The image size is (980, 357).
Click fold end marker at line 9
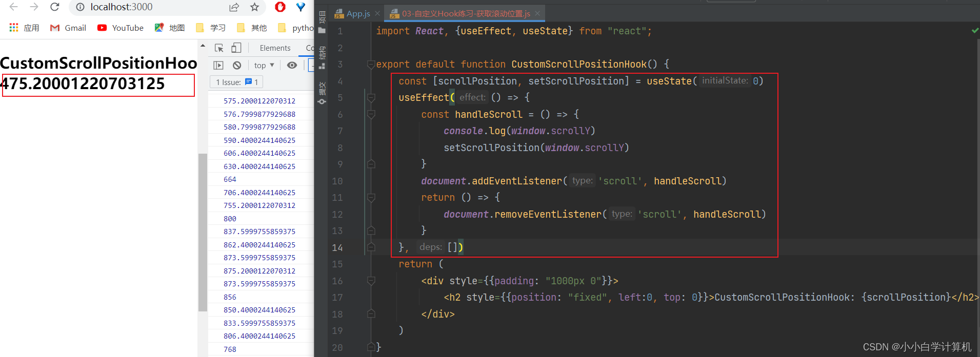(x=371, y=164)
